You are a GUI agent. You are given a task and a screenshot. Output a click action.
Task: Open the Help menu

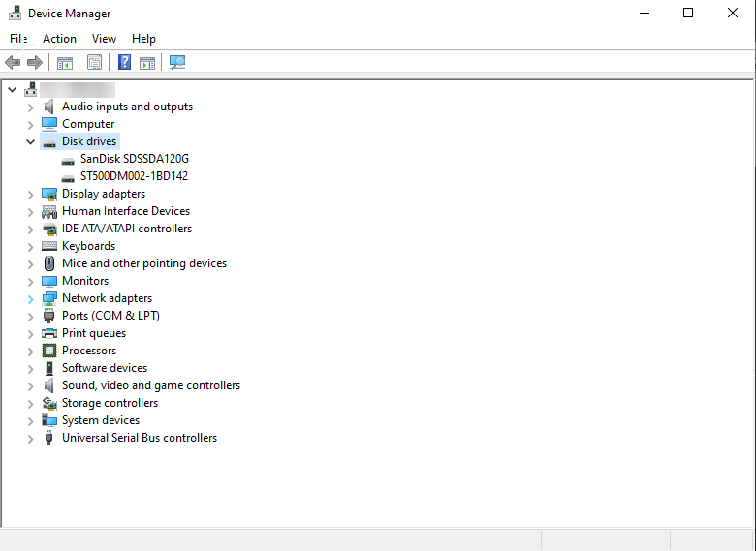point(143,39)
